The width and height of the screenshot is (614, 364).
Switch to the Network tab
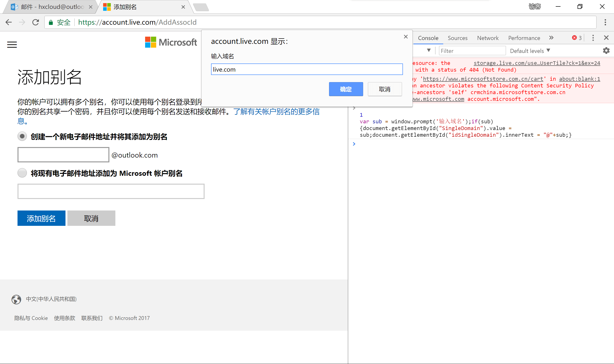pos(488,38)
